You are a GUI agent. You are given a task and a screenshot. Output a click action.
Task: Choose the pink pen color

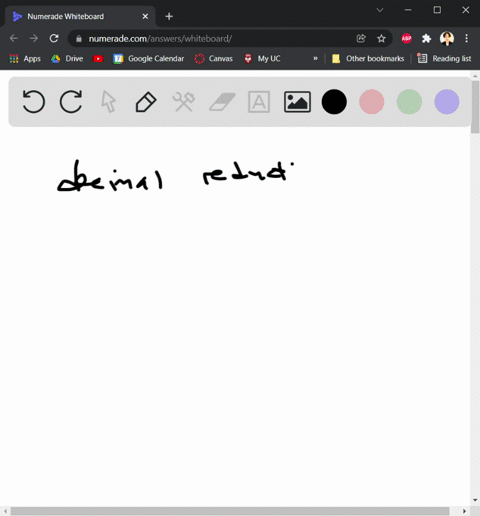point(372,102)
